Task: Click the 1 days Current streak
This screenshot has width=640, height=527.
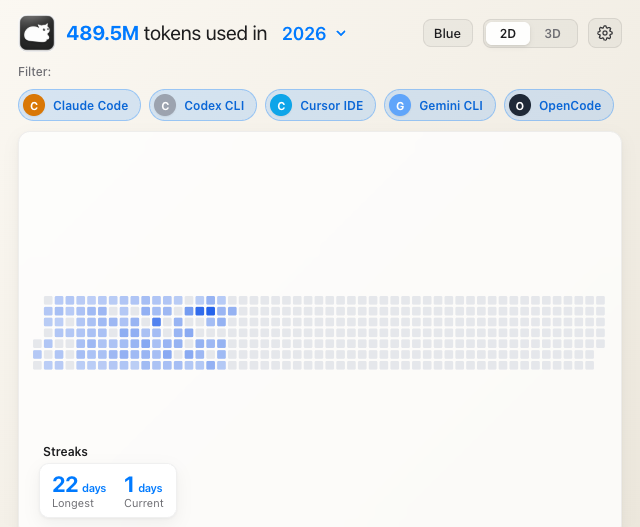Action: [x=143, y=491]
